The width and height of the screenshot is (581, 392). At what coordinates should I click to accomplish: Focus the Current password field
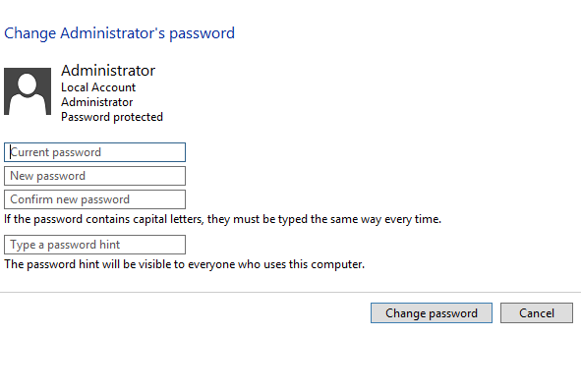tap(94, 152)
